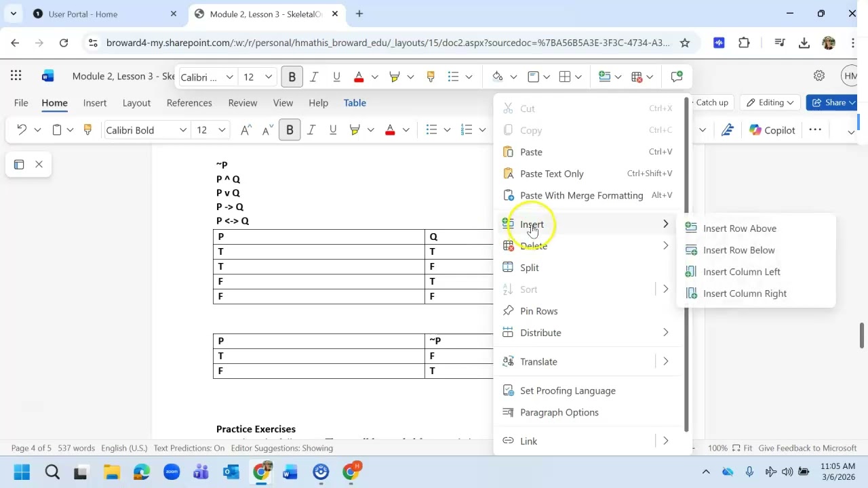Switch to the Table ribbon tab
This screenshot has height=488, width=868.
(x=355, y=103)
